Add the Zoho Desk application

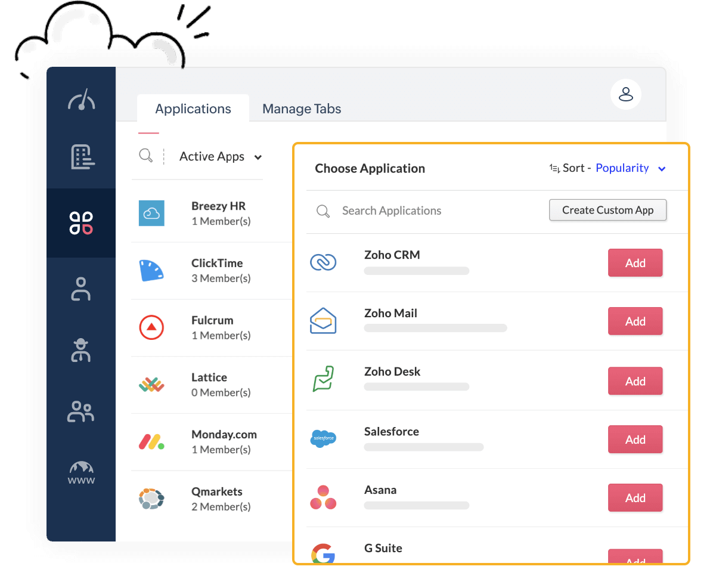pyautogui.click(x=635, y=381)
